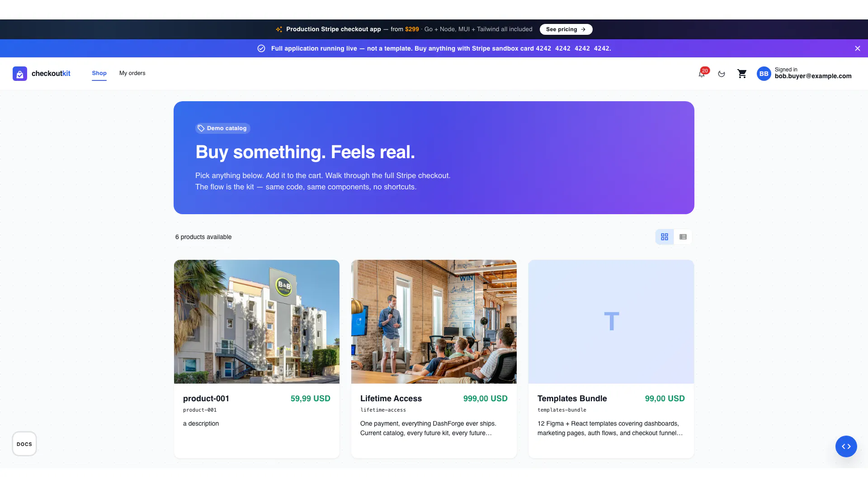Switch to list view layout
This screenshot has width=868, height=488.
tap(683, 237)
